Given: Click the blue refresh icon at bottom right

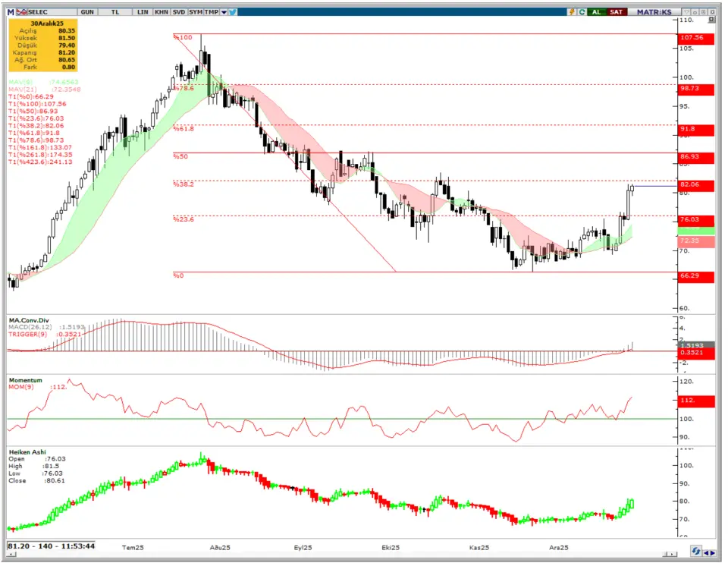Looking at the screenshot, I should pyautogui.click(x=695, y=551).
